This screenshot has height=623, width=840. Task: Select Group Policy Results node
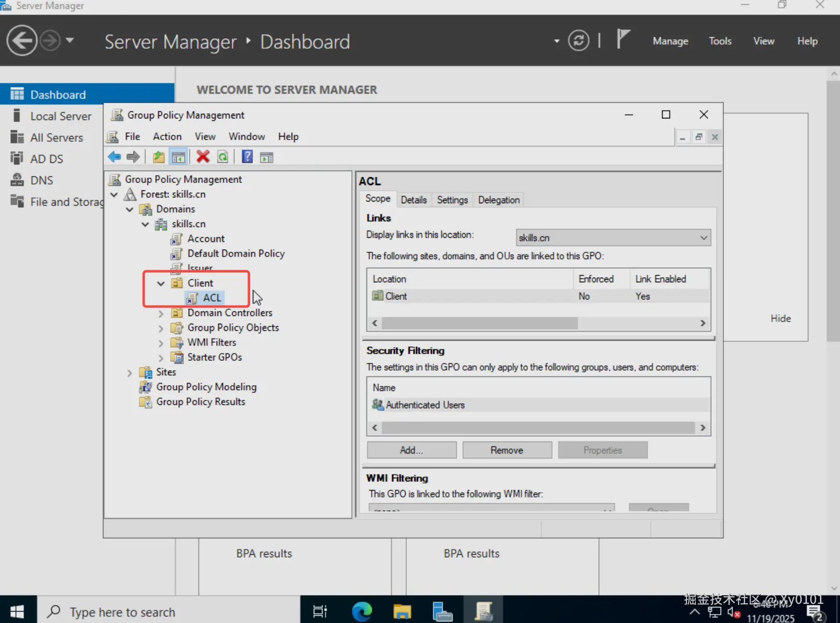coord(201,402)
